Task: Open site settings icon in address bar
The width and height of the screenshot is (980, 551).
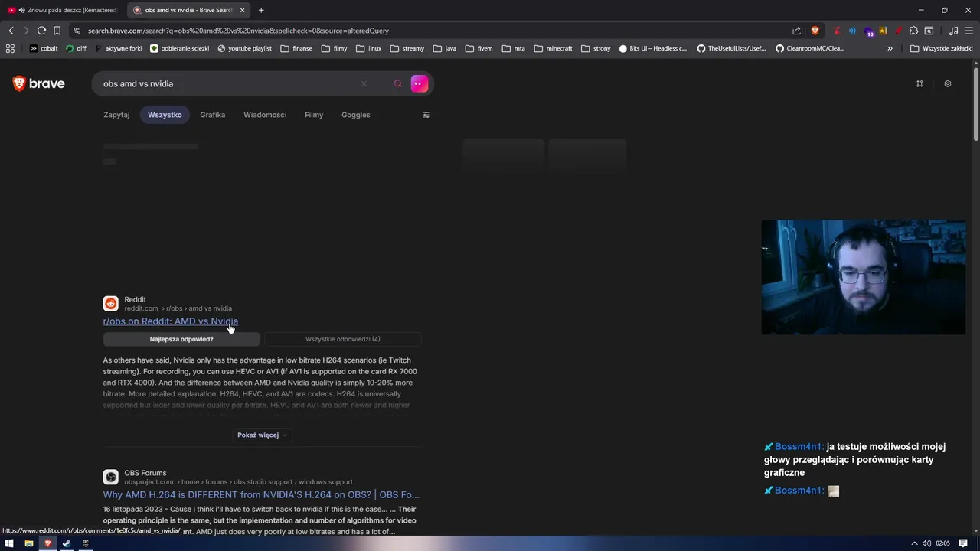Action: click(76, 31)
